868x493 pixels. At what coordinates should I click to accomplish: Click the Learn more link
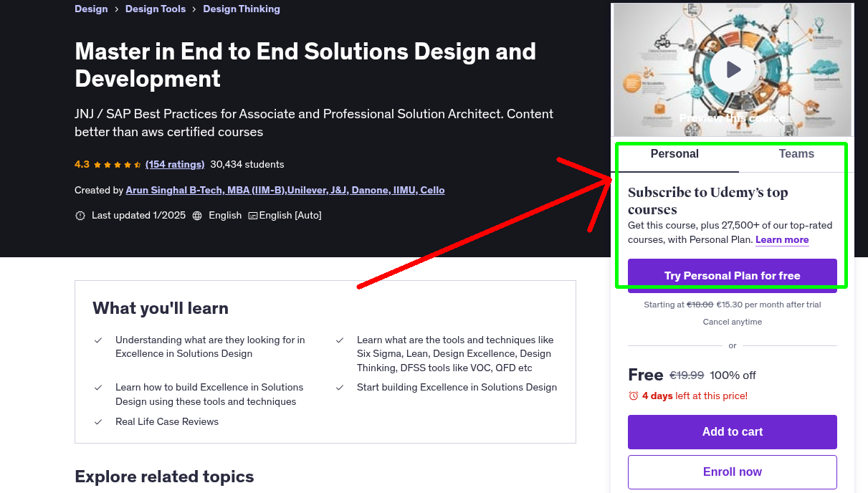782,240
